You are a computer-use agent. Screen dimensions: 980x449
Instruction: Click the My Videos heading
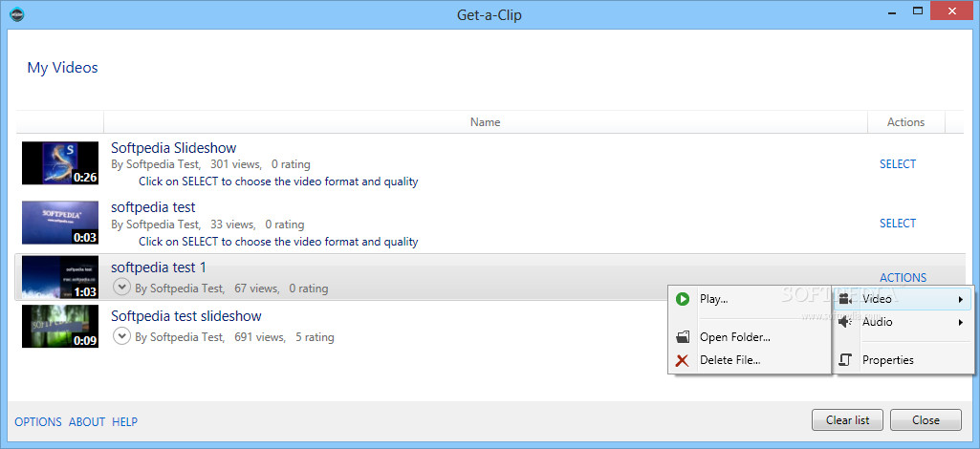[62, 68]
